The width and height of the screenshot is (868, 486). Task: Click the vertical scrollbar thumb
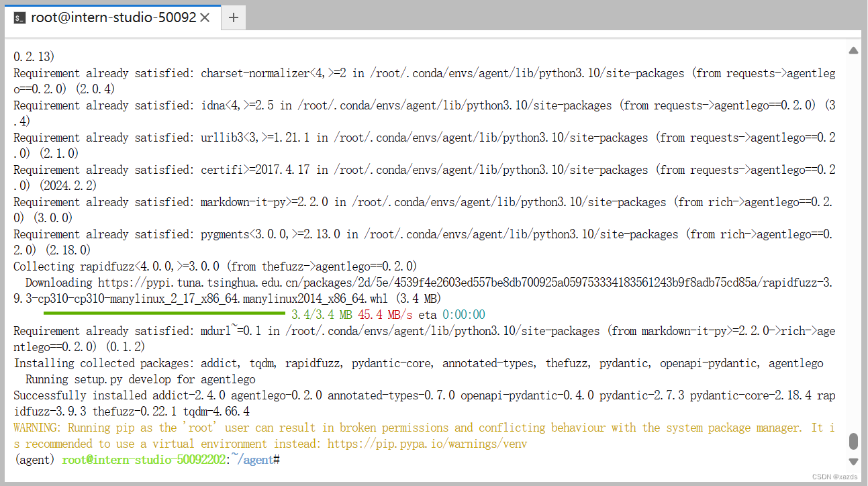coord(853,441)
